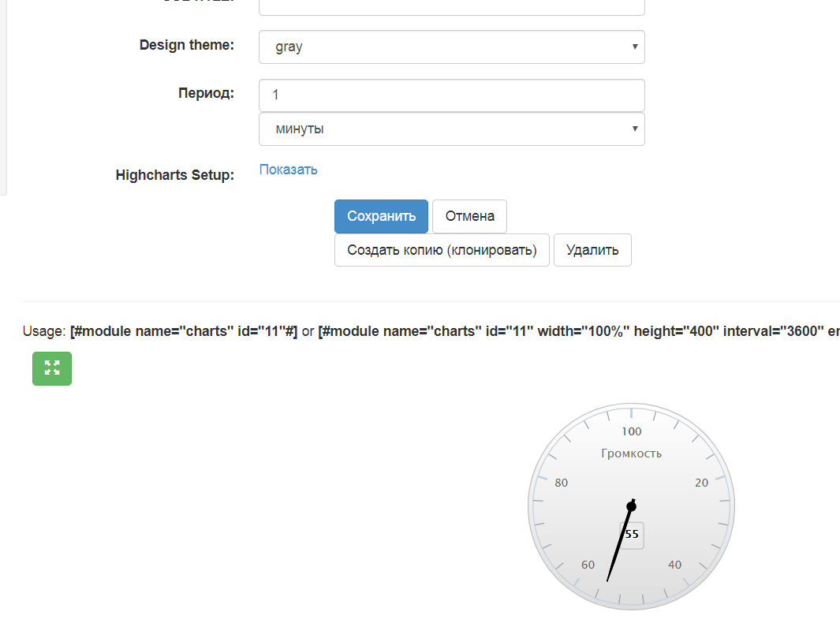Click the 100 tick label on gauge
Image resolution: width=840 pixels, height=638 pixels.
click(631, 431)
